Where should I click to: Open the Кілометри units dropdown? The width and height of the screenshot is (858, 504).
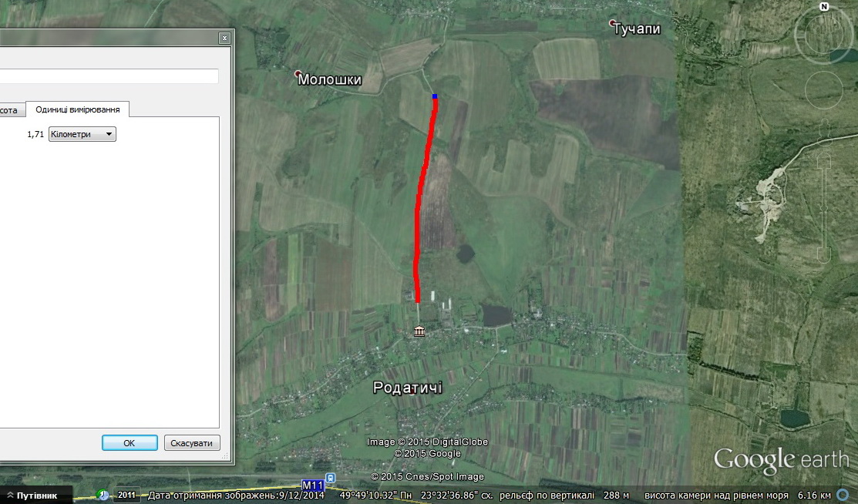click(x=82, y=134)
